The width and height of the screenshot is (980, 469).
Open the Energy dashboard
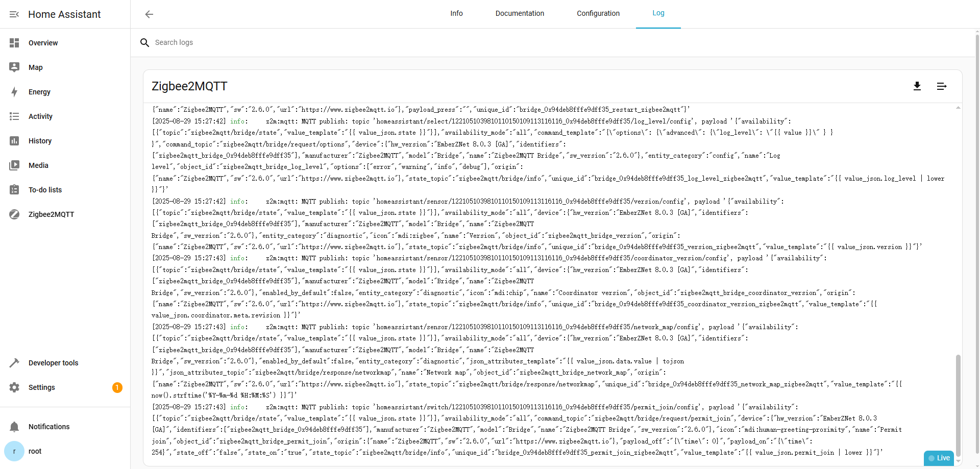tap(39, 92)
